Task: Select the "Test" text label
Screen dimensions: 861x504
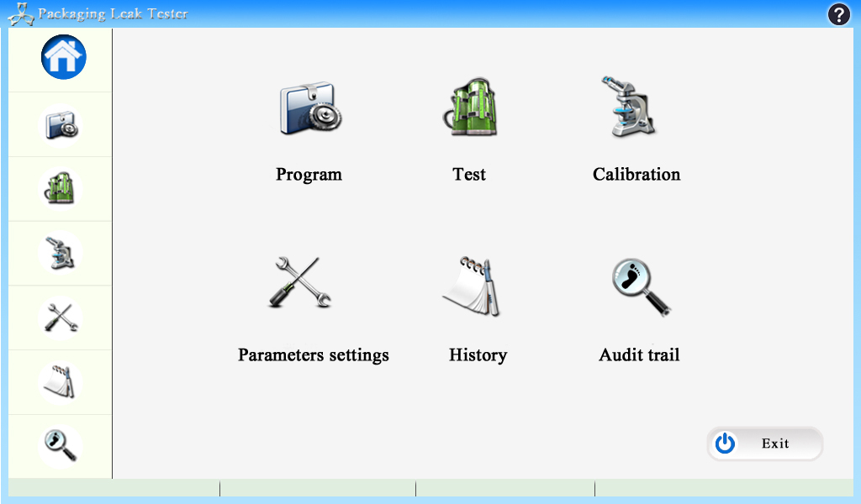Action: (x=469, y=175)
